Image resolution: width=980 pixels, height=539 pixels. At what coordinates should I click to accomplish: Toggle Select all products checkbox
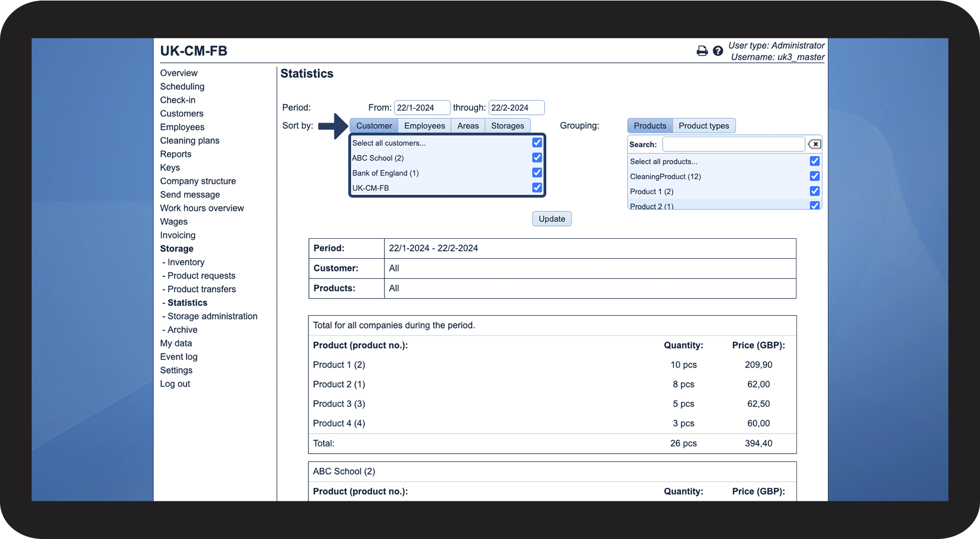click(x=814, y=161)
